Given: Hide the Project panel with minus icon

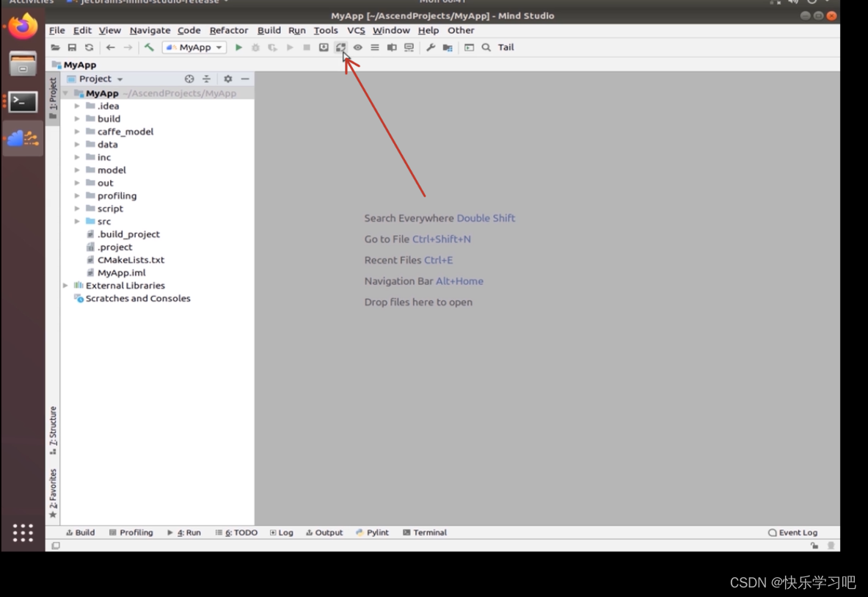Looking at the screenshot, I should [245, 79].
